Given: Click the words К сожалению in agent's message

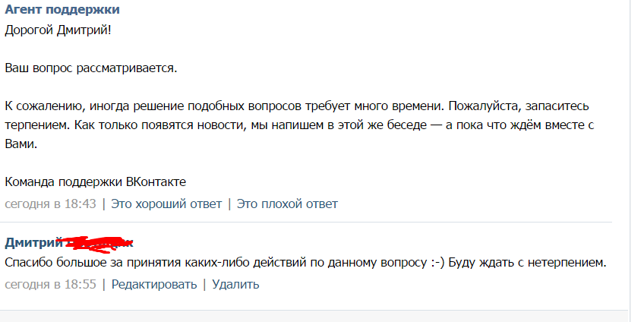Looking at the screenshot, I should (x=42, y=105).
